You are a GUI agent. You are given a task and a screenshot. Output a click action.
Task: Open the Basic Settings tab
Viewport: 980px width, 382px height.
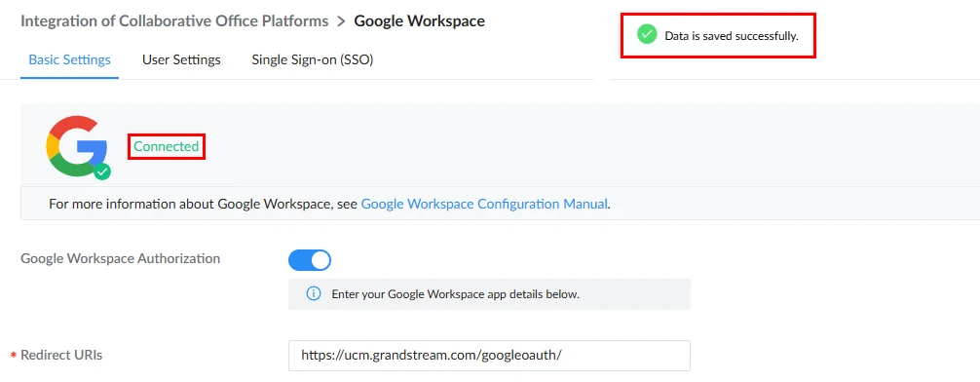point(69,60)
